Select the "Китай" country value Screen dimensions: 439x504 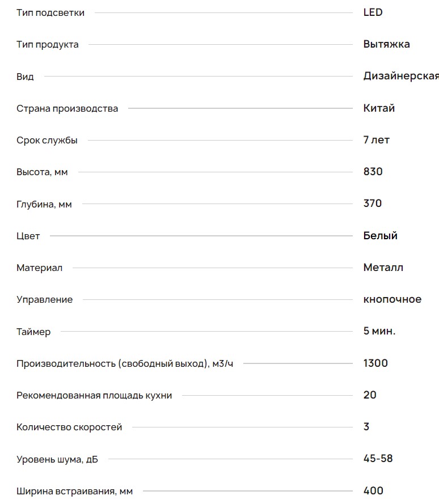(379, 108)
